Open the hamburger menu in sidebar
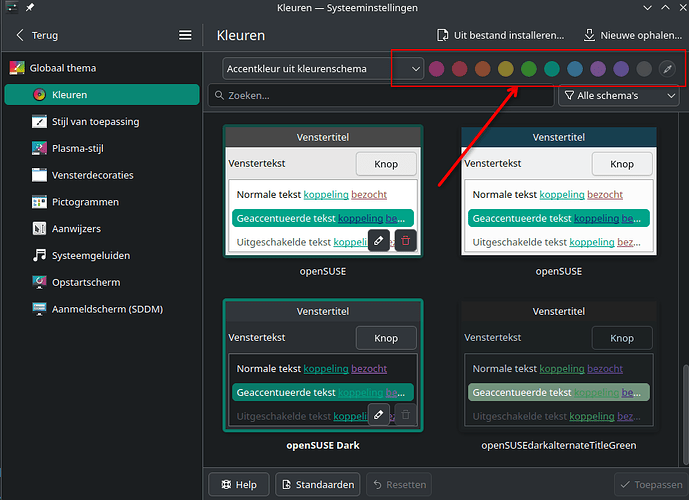689x500 pixels. click(x=185, y=35)
